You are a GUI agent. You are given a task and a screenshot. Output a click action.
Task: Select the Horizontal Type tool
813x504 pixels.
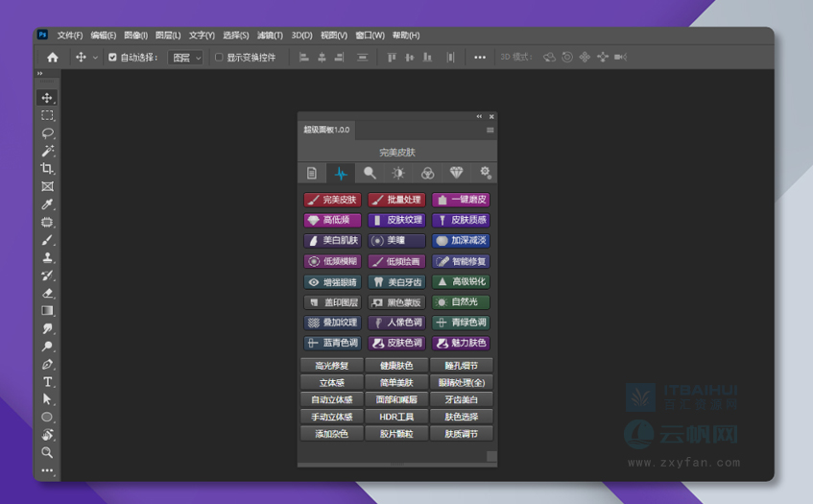[x=47, y=382]
